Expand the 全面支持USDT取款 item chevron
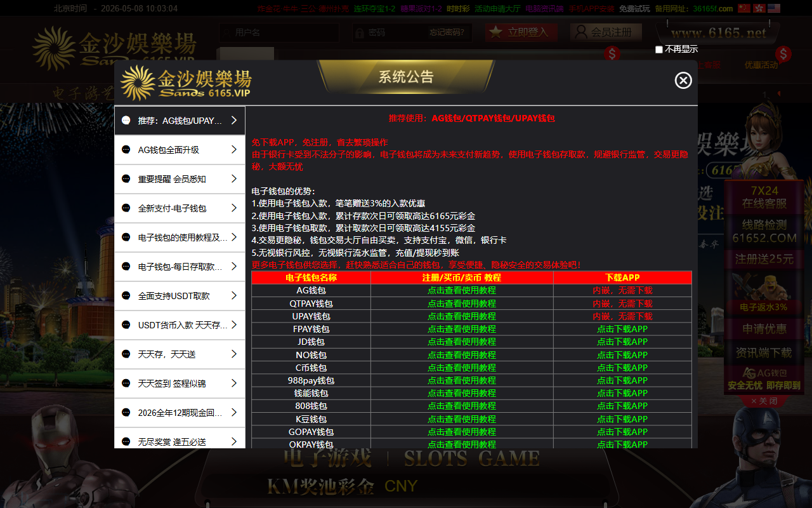 (x=234, y=295)
